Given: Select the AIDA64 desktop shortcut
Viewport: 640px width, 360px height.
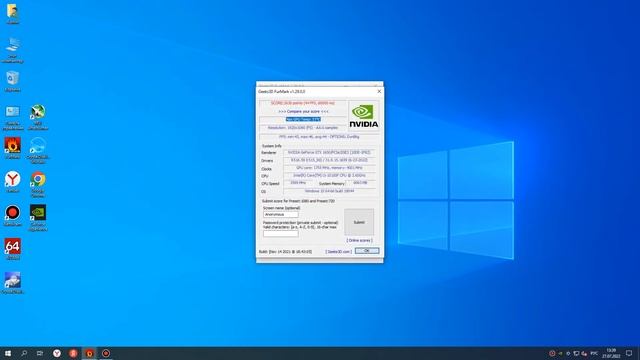Looking at the screenshot, I should (x=13, y=249).
